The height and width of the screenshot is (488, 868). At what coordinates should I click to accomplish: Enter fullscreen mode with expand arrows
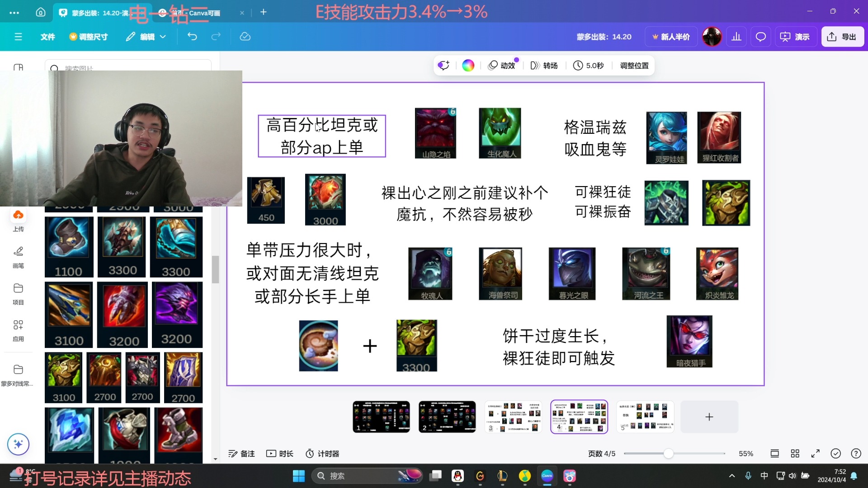(x=816, y=454)
